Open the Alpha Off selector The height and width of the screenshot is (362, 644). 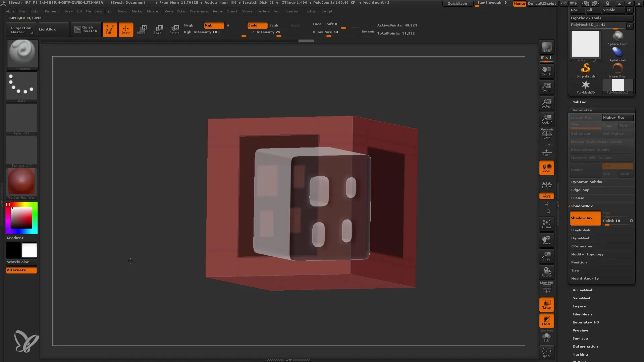pos(21,119)
